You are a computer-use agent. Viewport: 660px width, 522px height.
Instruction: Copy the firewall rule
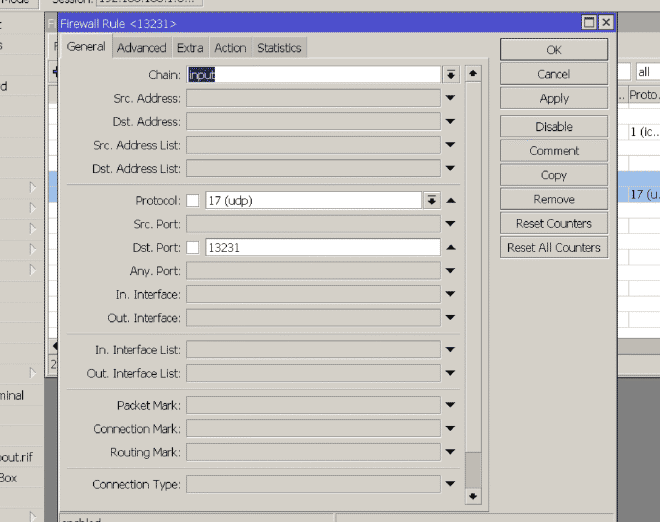[x=554, y=175]
